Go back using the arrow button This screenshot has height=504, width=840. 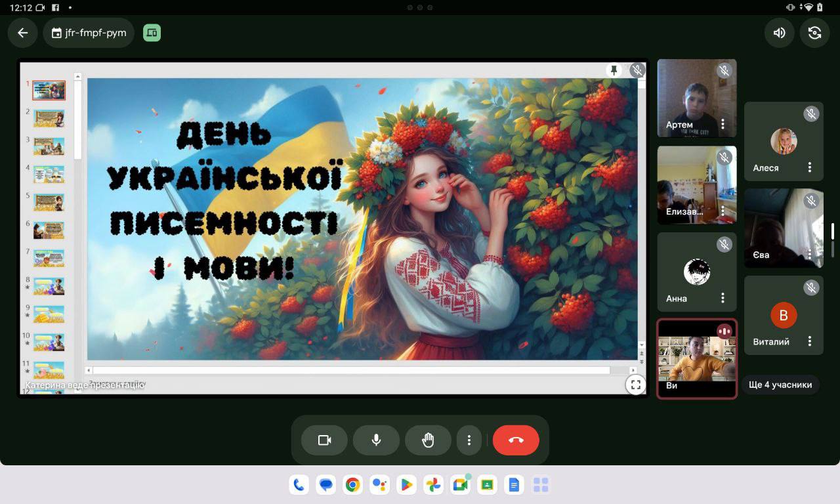[x=23, y=33]
